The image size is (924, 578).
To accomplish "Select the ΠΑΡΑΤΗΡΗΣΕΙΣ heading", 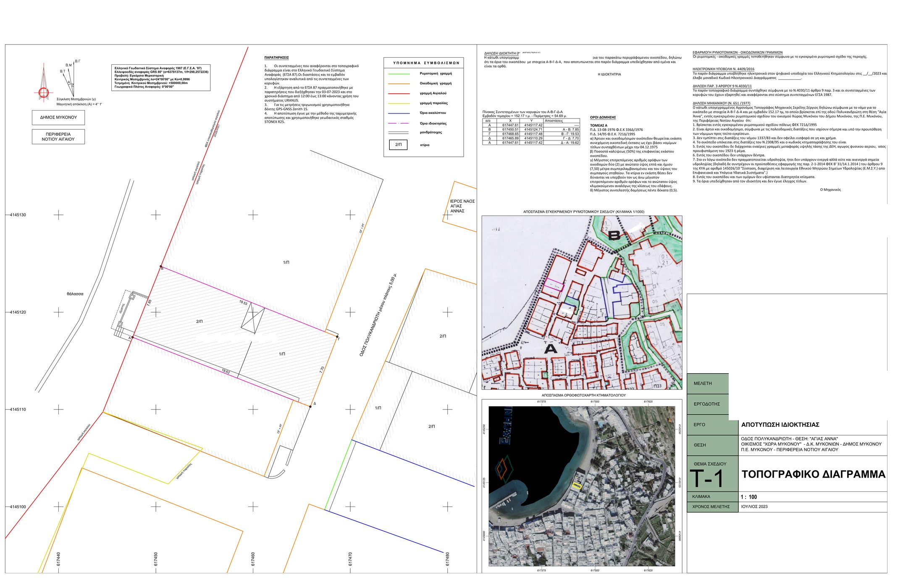I will tap(276, 58).
